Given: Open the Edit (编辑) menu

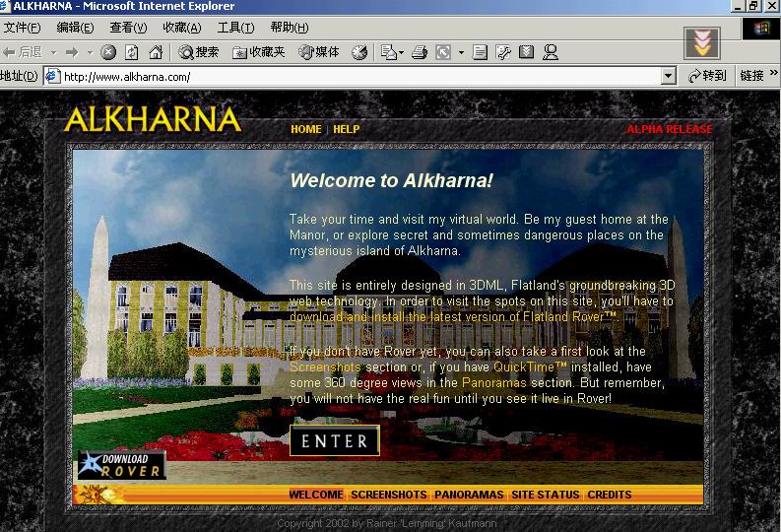Looking at the screenshot, I should click(x=75, y=28).
